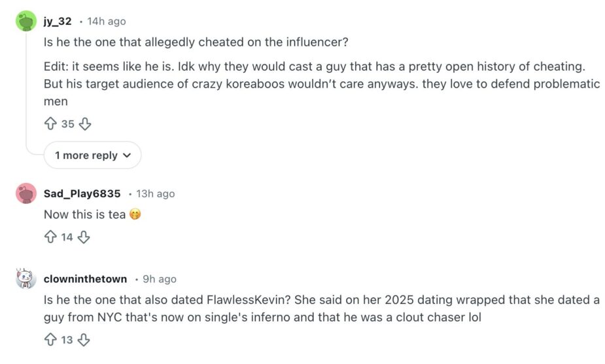The height and width of the screenshot is (364, 605).
Task: Click the "14h ago" timestamp permalink
Action: point(106,22)
